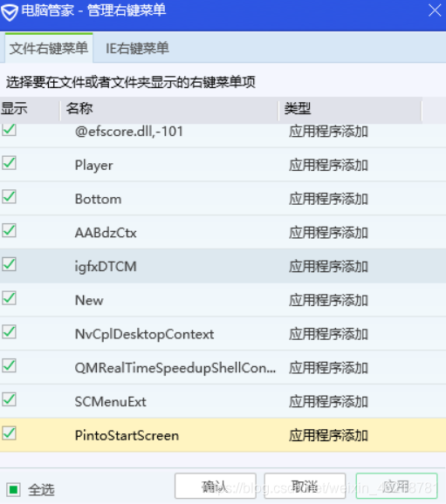
Task: Toggle the AABdzCtx row checkbox
Action: tap(9, 230)
